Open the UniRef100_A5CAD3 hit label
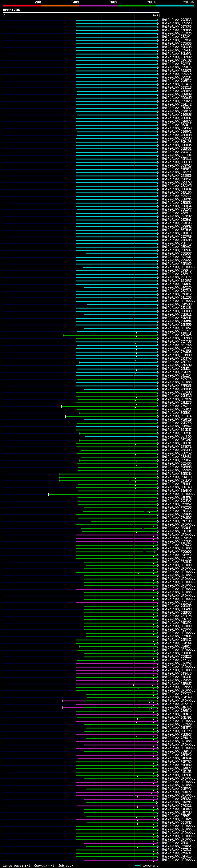 pos(177,551)
